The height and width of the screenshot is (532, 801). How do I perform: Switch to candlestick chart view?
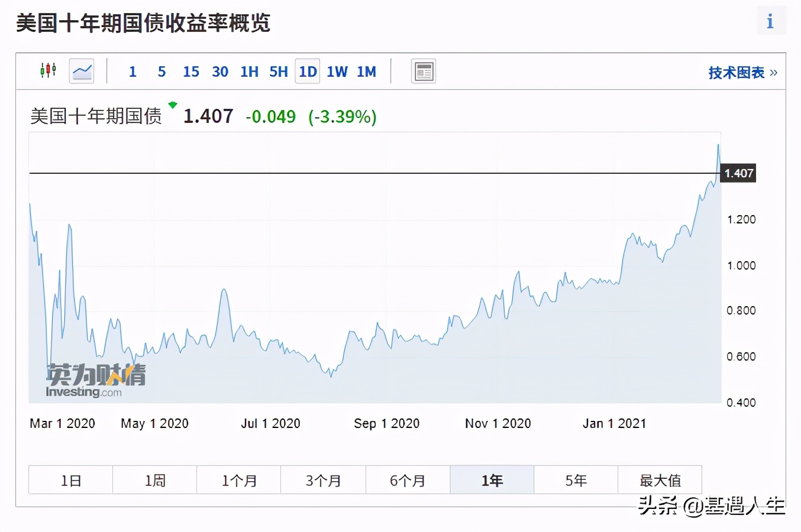click(48, 70)
